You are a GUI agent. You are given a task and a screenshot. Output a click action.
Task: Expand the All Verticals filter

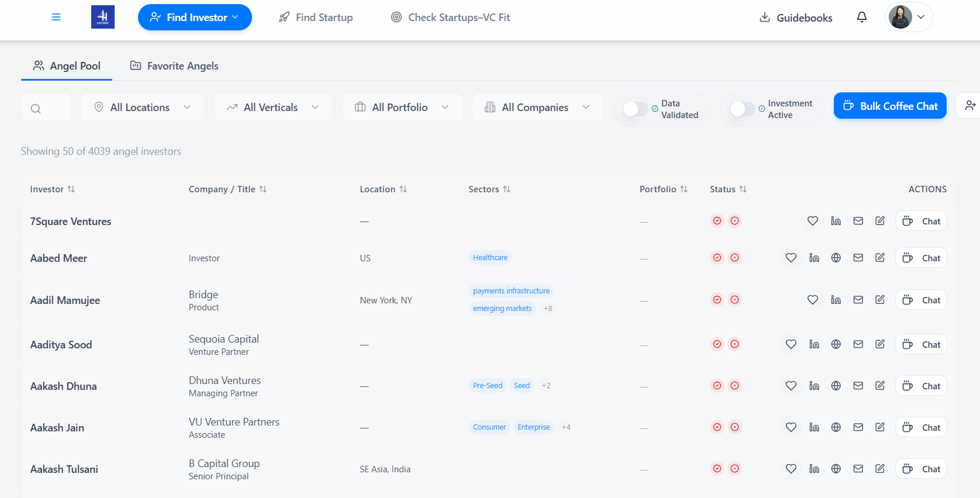coord(274,107)
